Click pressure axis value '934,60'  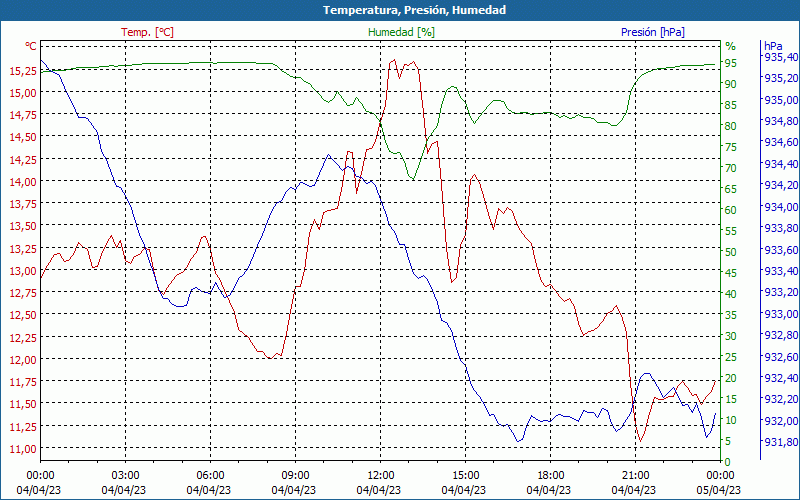click(x=780, y=142)
